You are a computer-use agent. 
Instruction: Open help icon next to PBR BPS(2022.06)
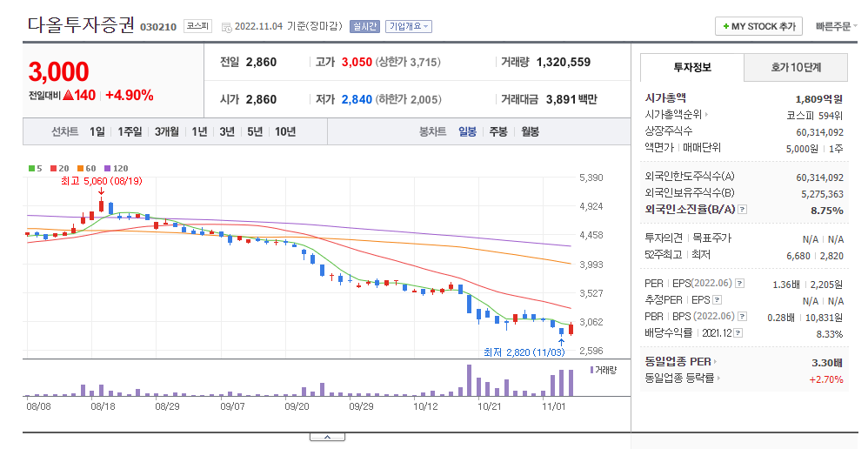pyautogui.click(x=743, y=316)
